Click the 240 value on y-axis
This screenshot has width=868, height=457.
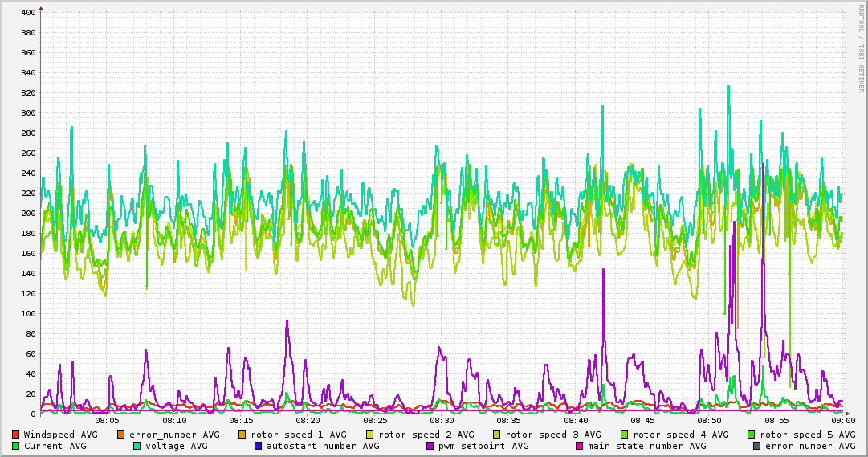[x=28, y=173]
